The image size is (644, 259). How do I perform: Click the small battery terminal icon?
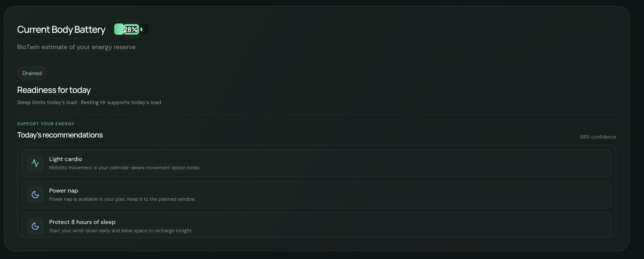pyautogui.click(x=141, y=29)
